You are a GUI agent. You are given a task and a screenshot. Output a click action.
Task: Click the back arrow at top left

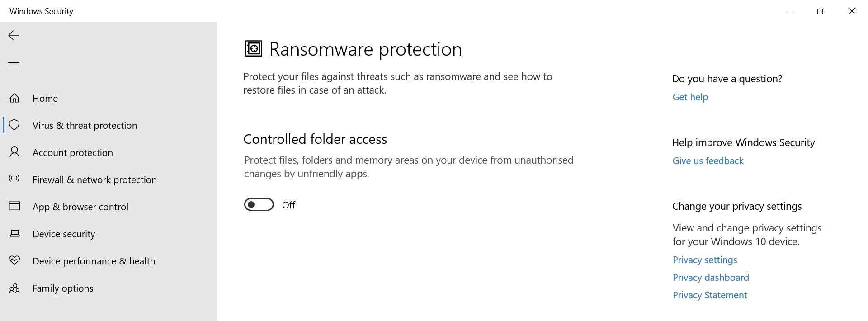point(13,35)
